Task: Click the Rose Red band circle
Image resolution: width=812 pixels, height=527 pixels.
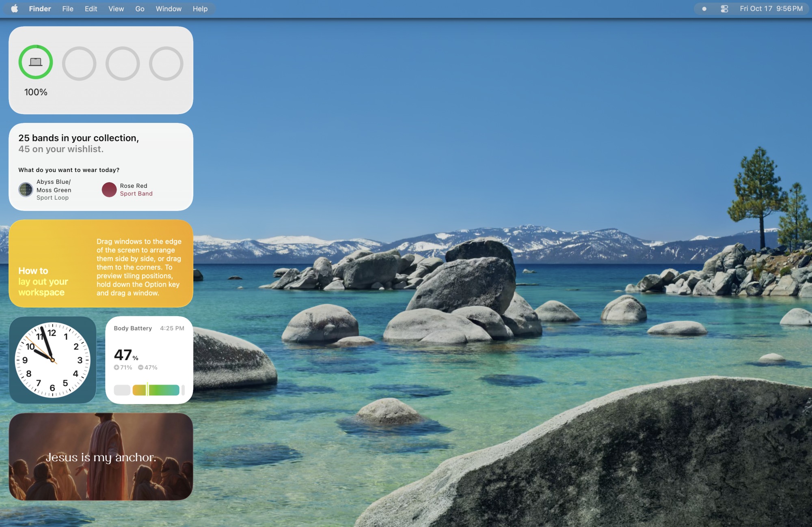Action: (x=109, y=189)
